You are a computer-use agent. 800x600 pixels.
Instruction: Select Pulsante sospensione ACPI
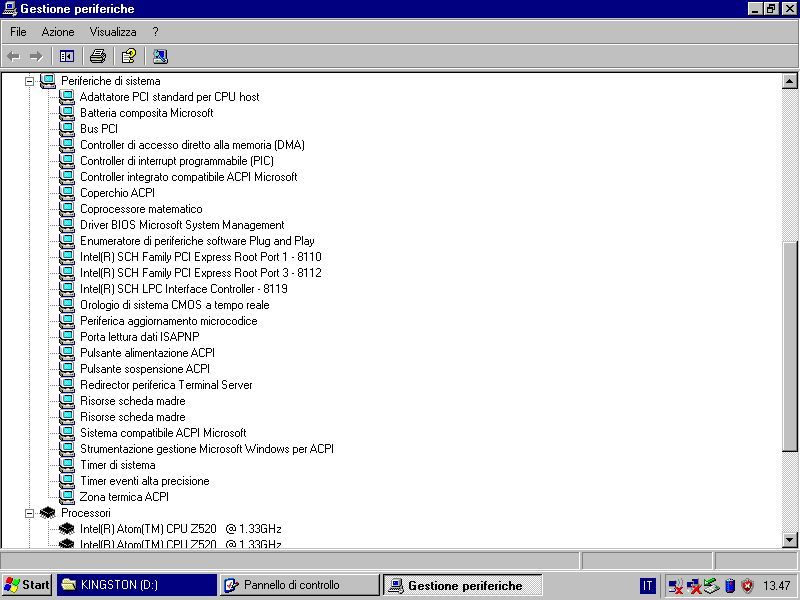145,368
